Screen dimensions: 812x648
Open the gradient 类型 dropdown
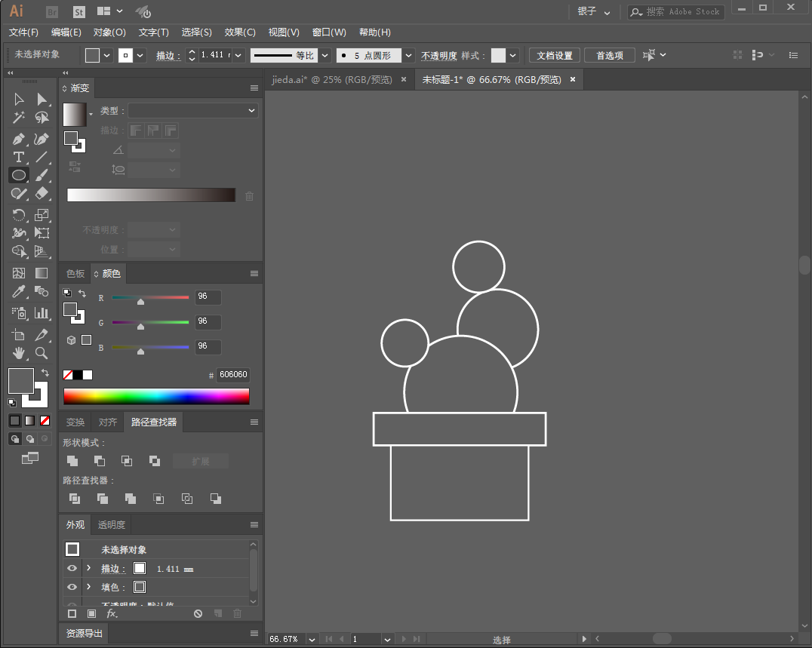(192, 111)
